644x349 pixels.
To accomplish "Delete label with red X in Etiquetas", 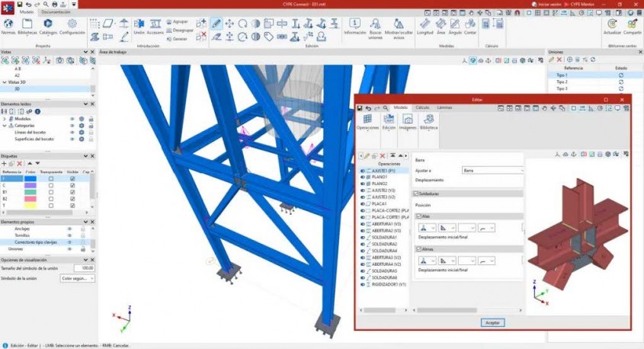I will (x=19, y=163).
